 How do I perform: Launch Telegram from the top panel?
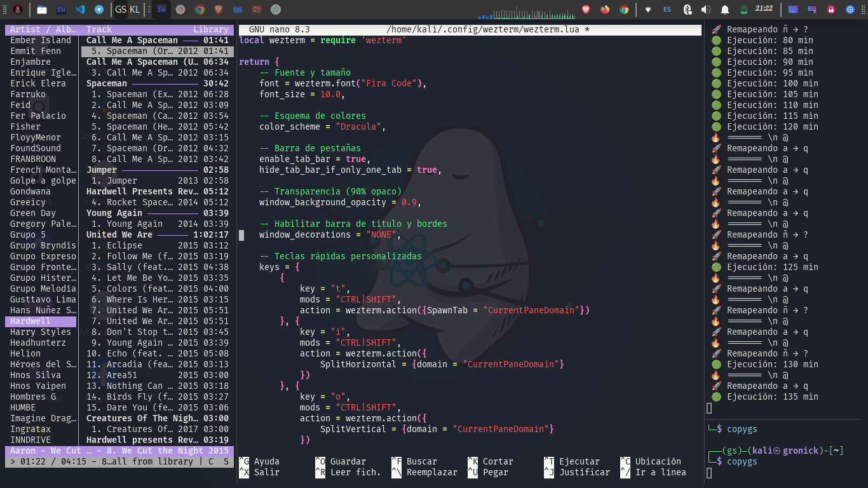coord(99,10)
